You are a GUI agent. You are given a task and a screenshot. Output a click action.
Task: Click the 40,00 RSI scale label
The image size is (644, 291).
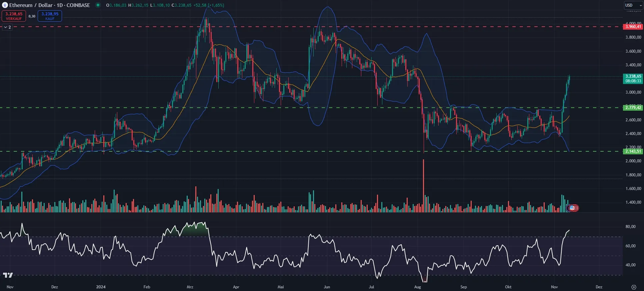[631, 265]
